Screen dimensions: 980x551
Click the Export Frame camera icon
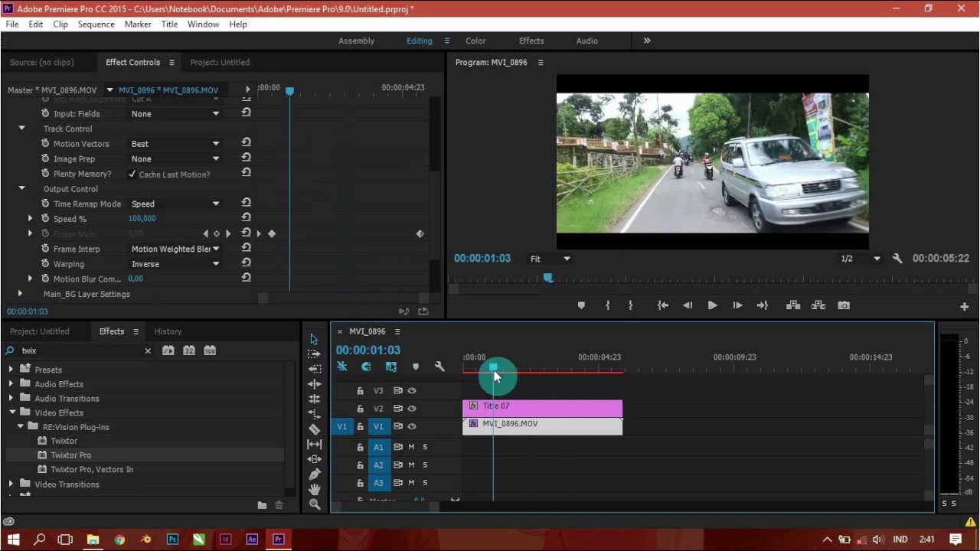[x=843, y=305]
